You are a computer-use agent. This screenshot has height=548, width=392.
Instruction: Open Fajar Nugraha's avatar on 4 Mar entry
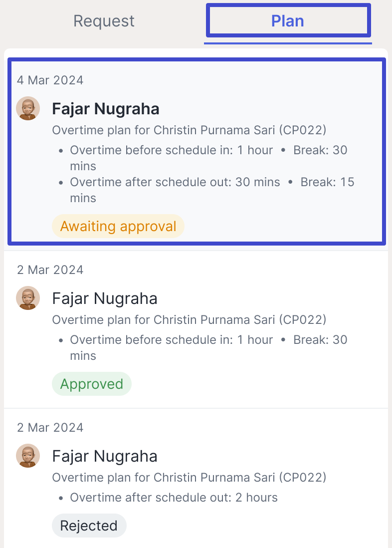28,108
